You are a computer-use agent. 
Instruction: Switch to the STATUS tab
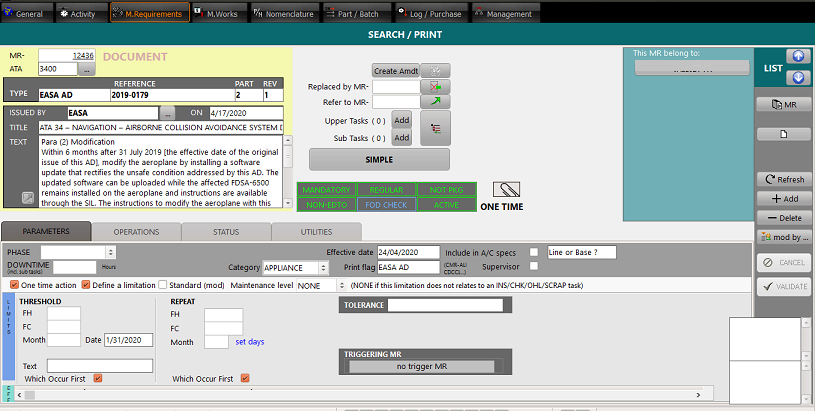tap(226, 232)
